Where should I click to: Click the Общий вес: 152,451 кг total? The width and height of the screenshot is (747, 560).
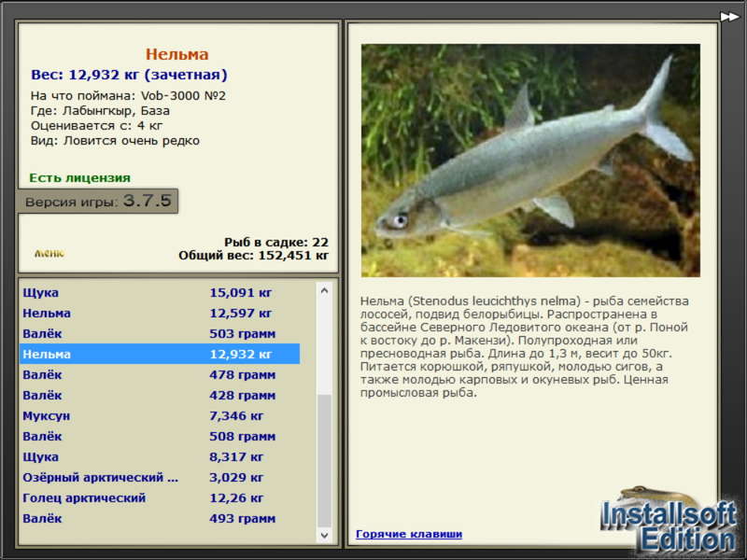(x=253, y=256)
